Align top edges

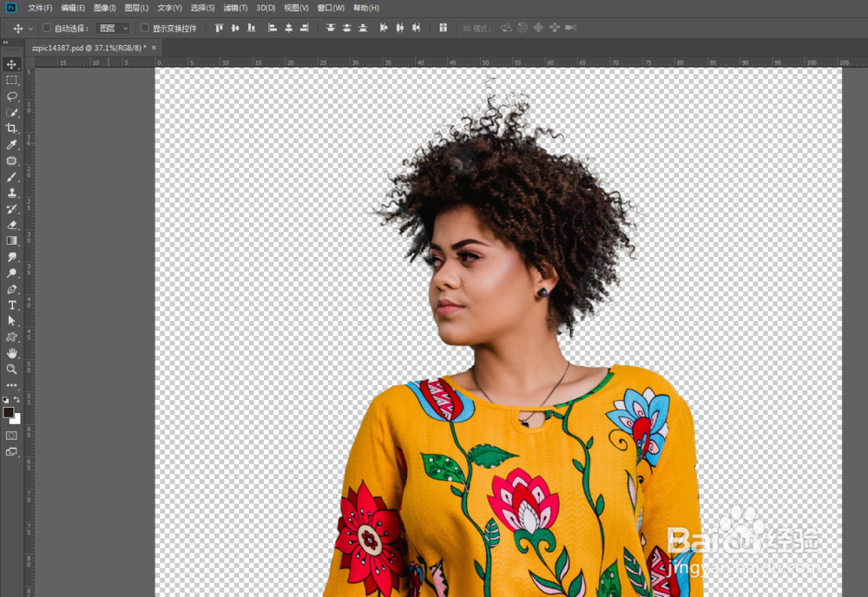coord(220,28)
